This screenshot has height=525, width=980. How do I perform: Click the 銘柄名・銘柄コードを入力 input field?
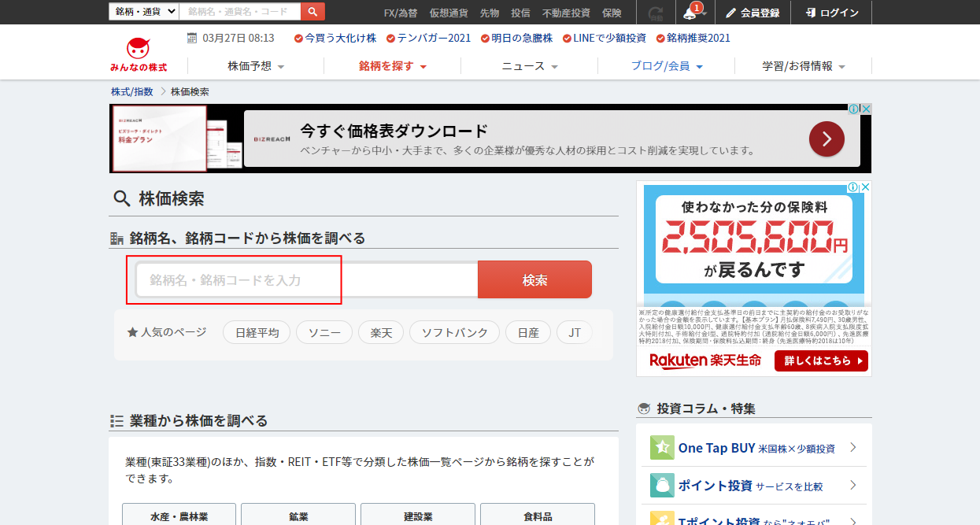tap(307, 279)
